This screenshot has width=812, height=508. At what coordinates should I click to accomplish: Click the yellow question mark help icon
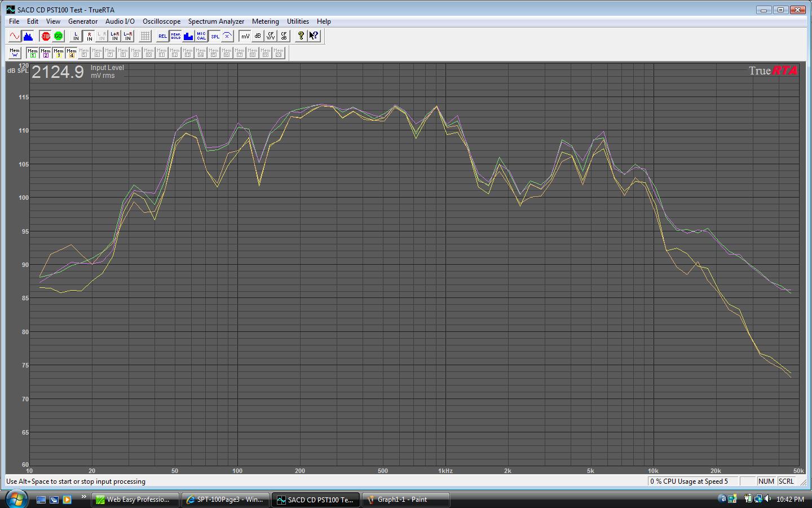pos(301,36)
